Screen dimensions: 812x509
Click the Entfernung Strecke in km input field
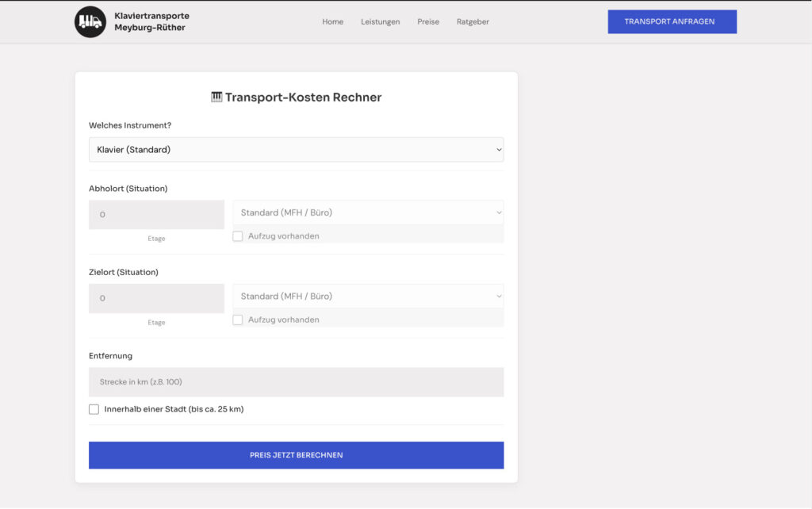(x=296, y=381)
